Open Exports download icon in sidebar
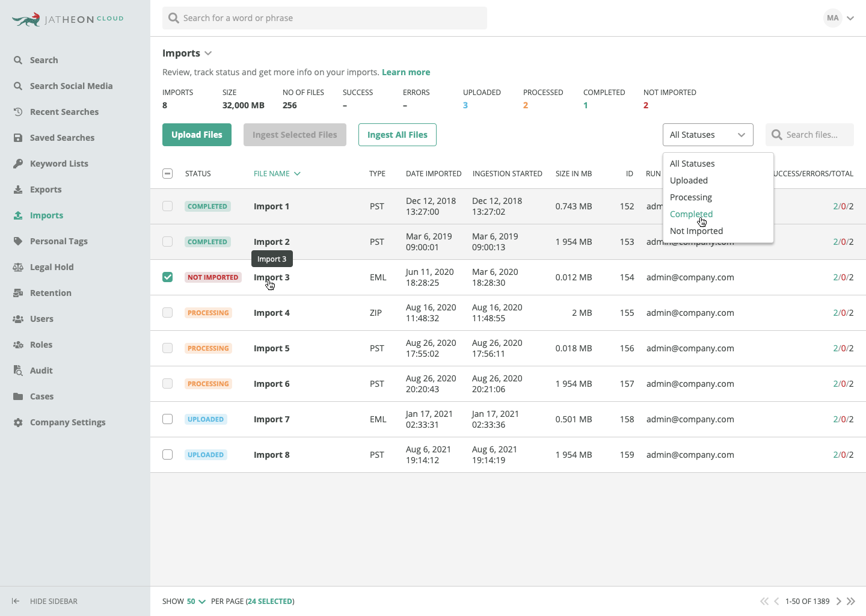This screenshot has height=616, width=866. coord(18,189)
